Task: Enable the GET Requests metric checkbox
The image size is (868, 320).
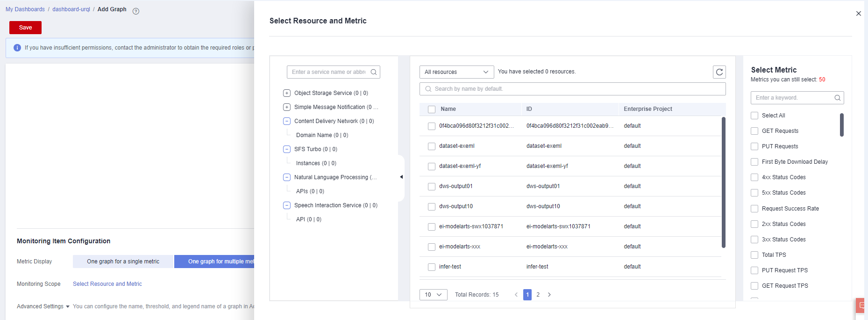Action: (754, 131)
